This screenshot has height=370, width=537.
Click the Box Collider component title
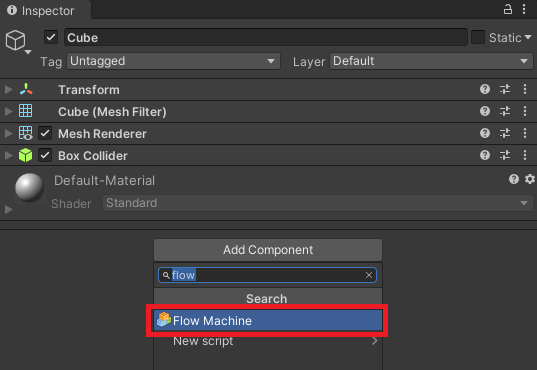pyautogui.click(x=93, y=156)
